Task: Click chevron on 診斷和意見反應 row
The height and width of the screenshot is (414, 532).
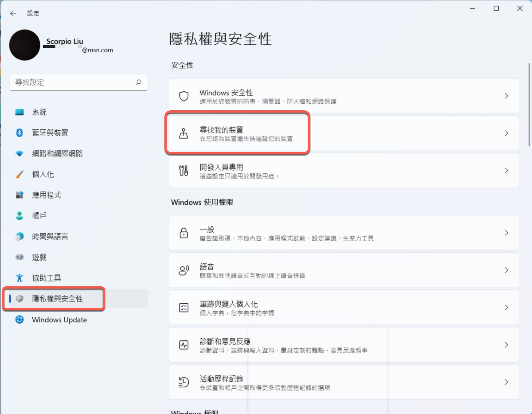Action: point(507,345)
